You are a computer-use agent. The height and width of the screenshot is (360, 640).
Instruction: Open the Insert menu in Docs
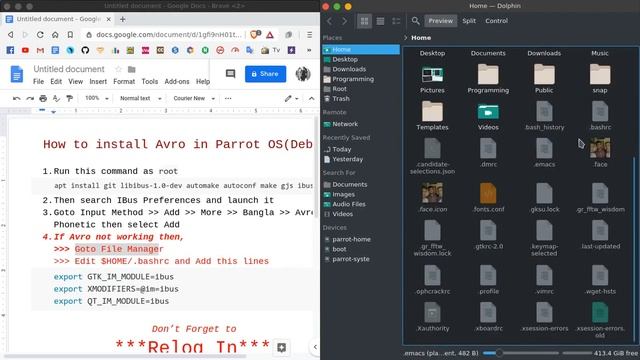tap(98, 82)
